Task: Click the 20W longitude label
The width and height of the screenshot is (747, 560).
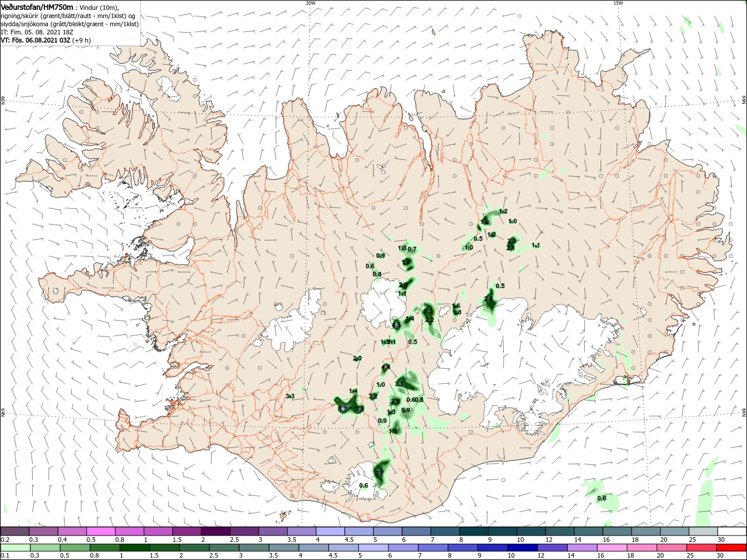Action: click(x=310, y=3)
